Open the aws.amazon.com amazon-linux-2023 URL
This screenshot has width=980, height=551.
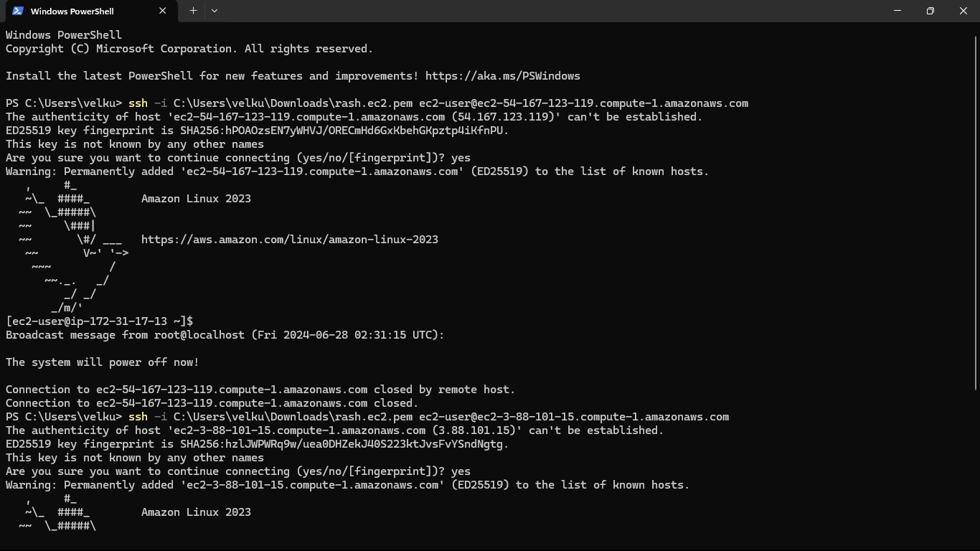click(289, 240)
